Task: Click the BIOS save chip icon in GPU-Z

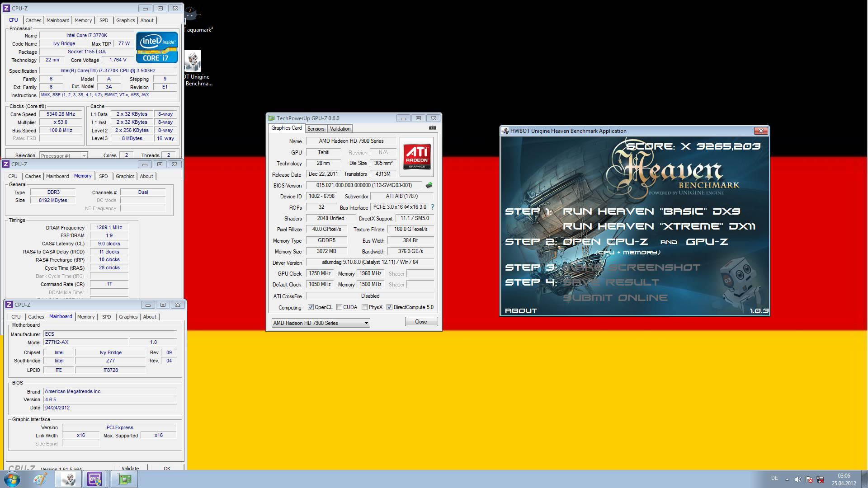Action: tap(429, 185)
